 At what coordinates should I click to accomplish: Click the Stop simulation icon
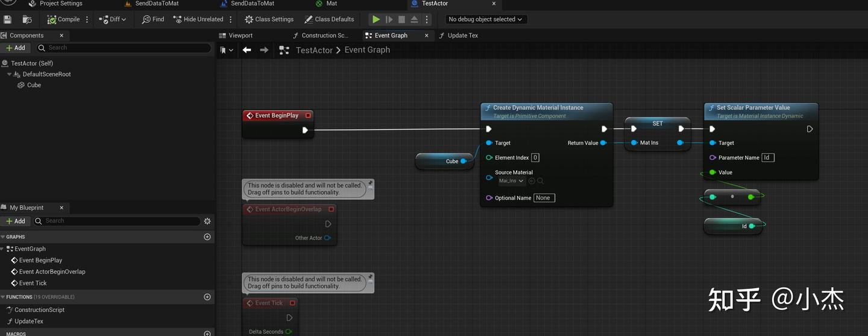click(402, 19)
